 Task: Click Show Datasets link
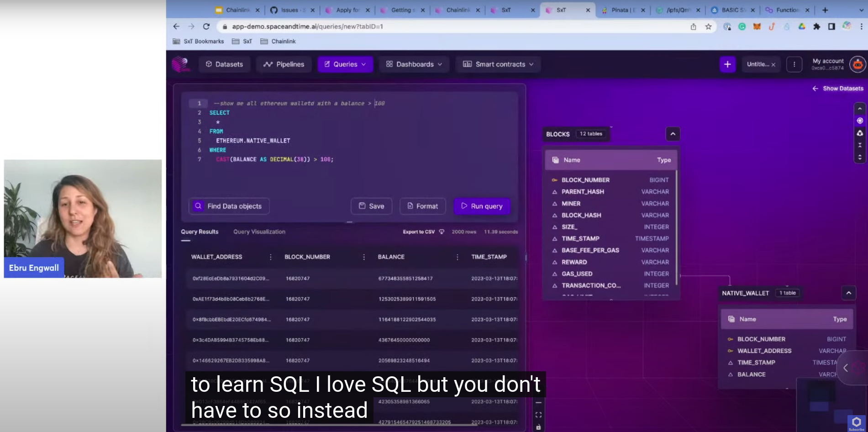pos(838,89)
